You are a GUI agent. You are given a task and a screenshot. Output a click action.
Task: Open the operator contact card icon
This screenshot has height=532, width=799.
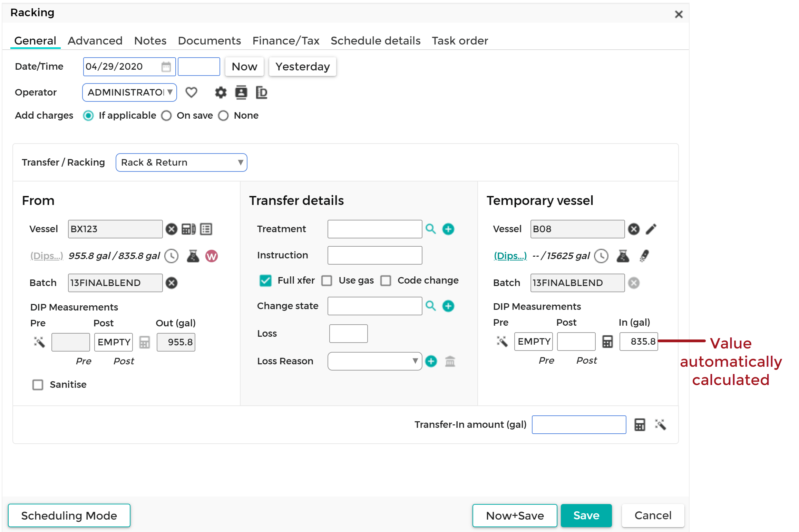point(241,92)
